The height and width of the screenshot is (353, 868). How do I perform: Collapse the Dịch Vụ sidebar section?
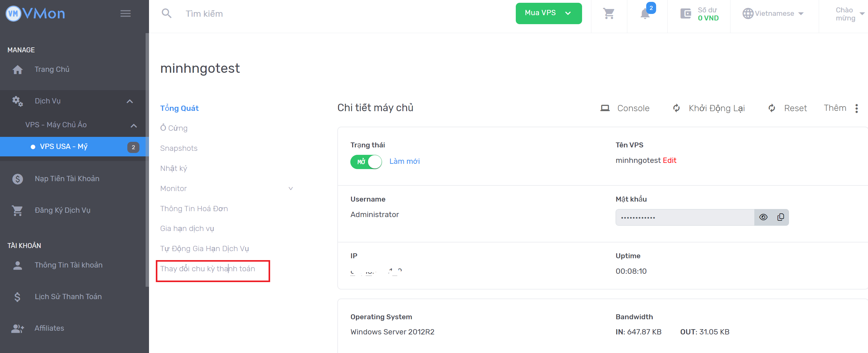(129, 101)
